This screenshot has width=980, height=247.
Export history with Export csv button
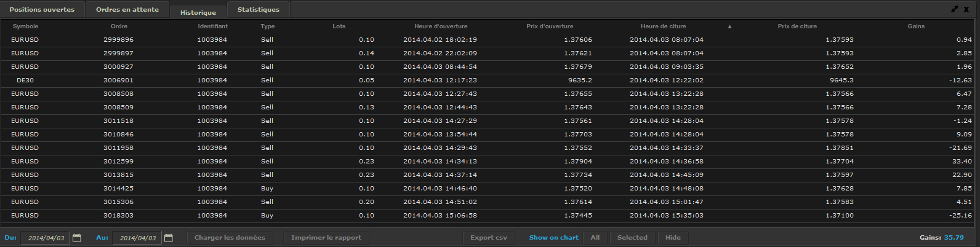tap(489, 238)
